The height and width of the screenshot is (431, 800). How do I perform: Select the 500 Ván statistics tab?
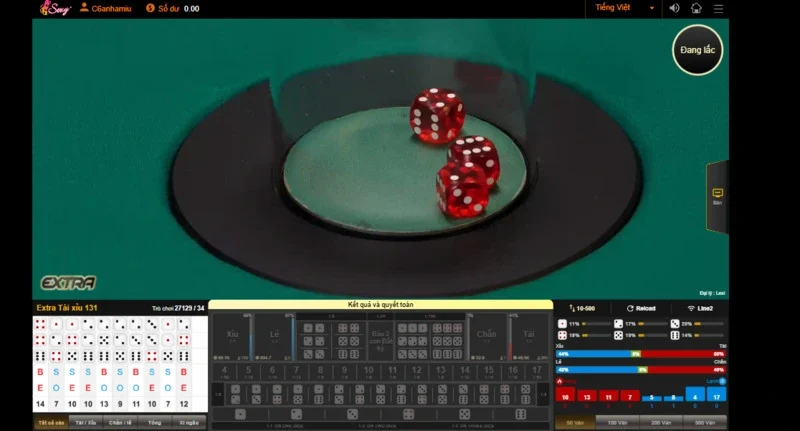(705, 423)
